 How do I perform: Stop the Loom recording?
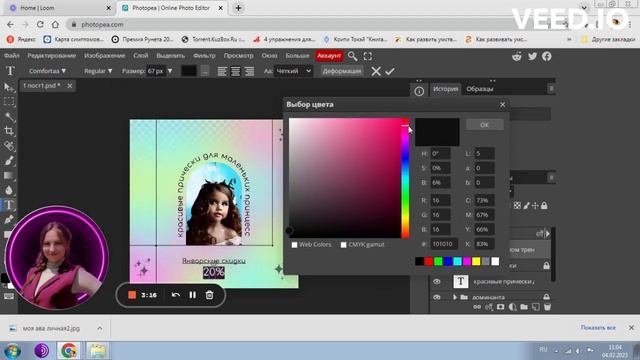(132, 295)
